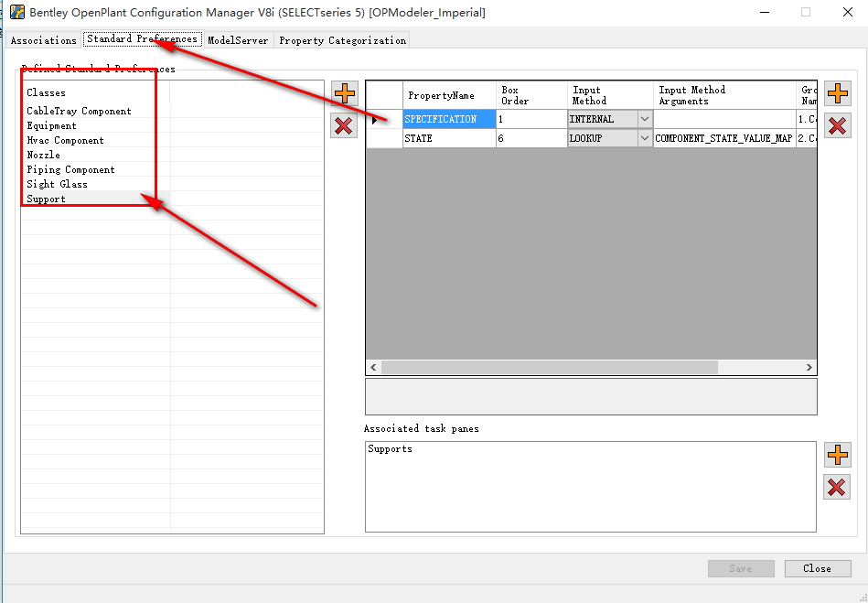Click empty Input Method Arguments cell of SPECIFICATION
The image size is (868, 603).
point(724,119)
